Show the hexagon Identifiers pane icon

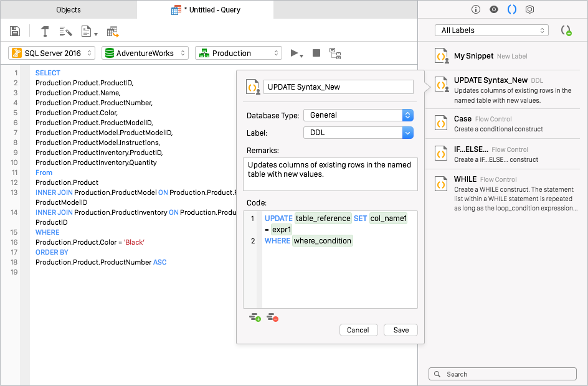tap(529, 9)
